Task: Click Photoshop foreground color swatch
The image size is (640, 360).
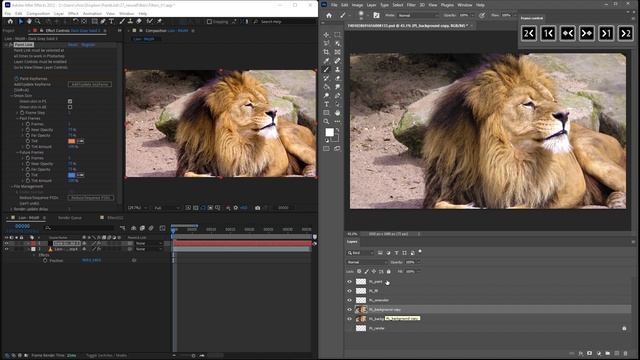Action: pyautogui.click(x=329, y=132)
